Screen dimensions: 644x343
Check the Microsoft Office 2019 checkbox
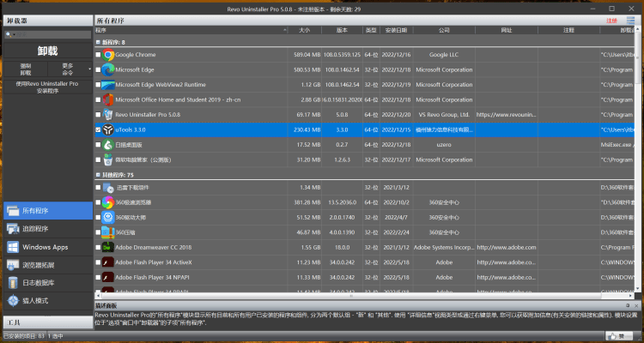[x=98, y=99]
